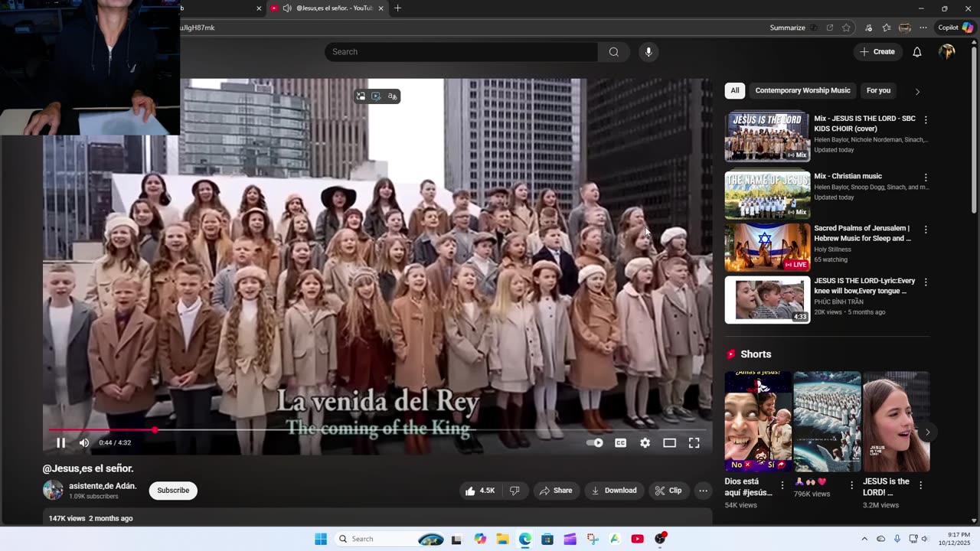Open the Mix - Christian music title

tap(848, 176)
